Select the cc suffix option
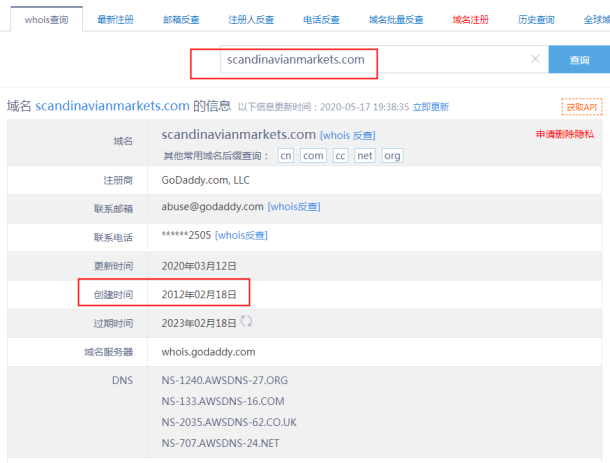This screenshot has width=610, height=463. [340, 156]
